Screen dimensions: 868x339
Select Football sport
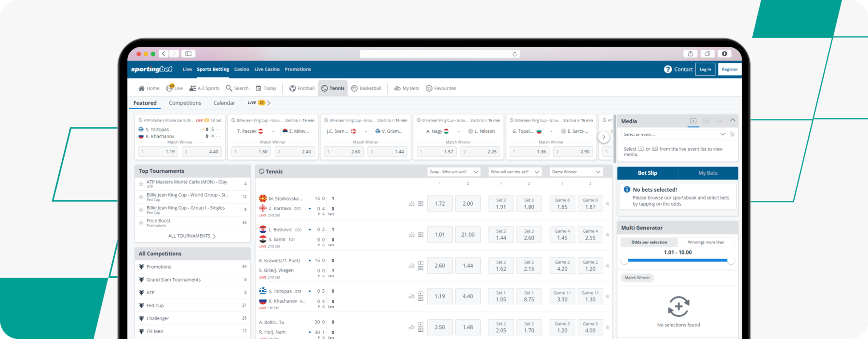click(302, 88)
